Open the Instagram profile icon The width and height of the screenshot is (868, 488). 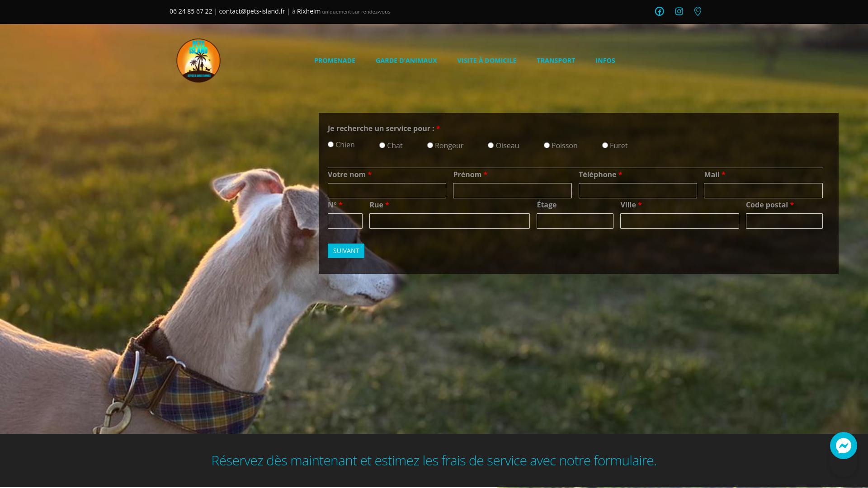coord(679,11)
